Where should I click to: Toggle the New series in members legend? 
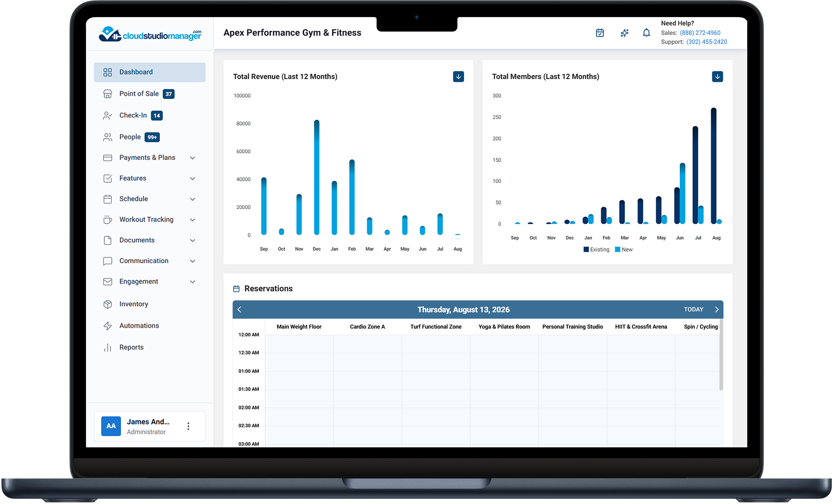(x=624, y=250)
